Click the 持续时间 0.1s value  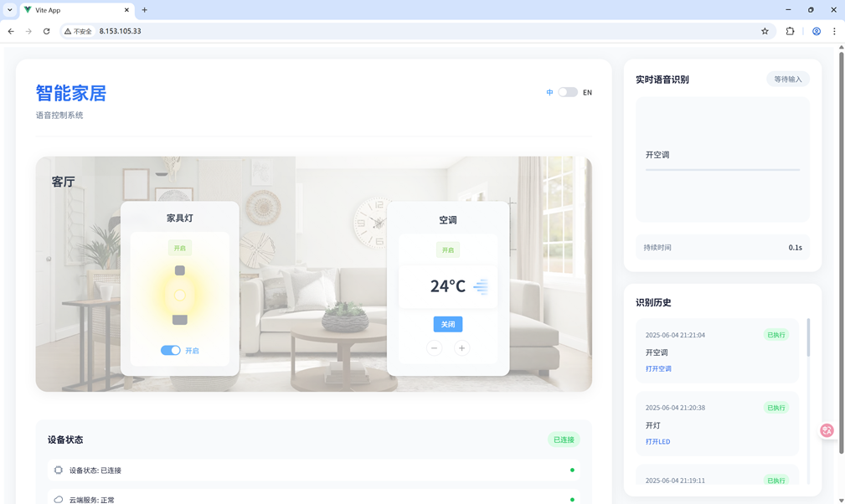tap(796, 248)
